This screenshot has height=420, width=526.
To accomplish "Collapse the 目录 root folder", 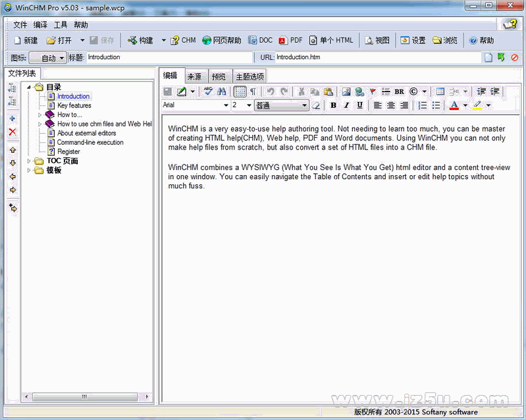I will tap(29, 87).
